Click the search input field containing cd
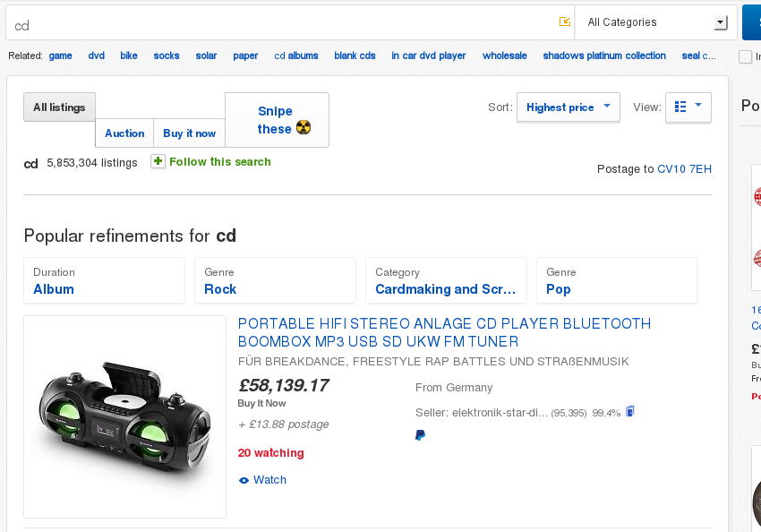This screenshot has height=532, width=761. pyautogui.click(x=281, y=22)
